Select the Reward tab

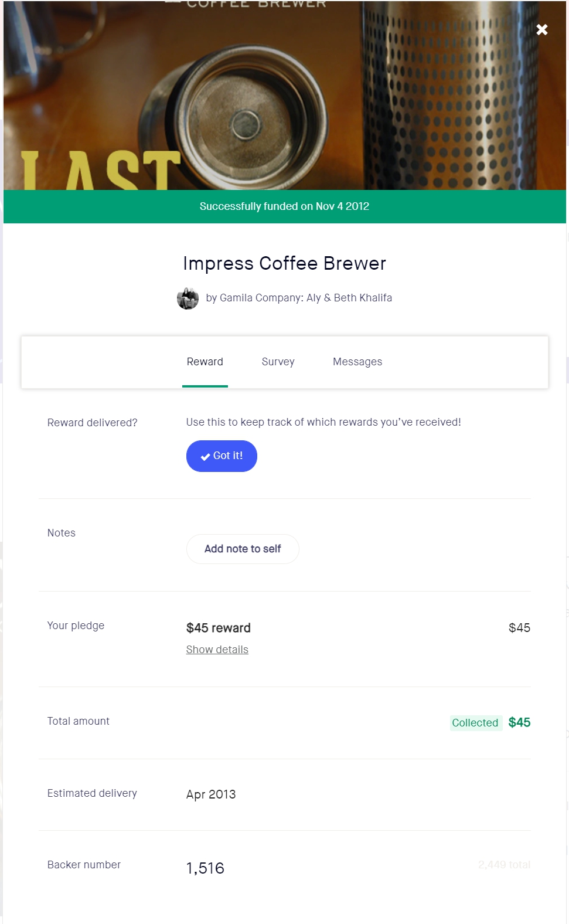[205, 362]
